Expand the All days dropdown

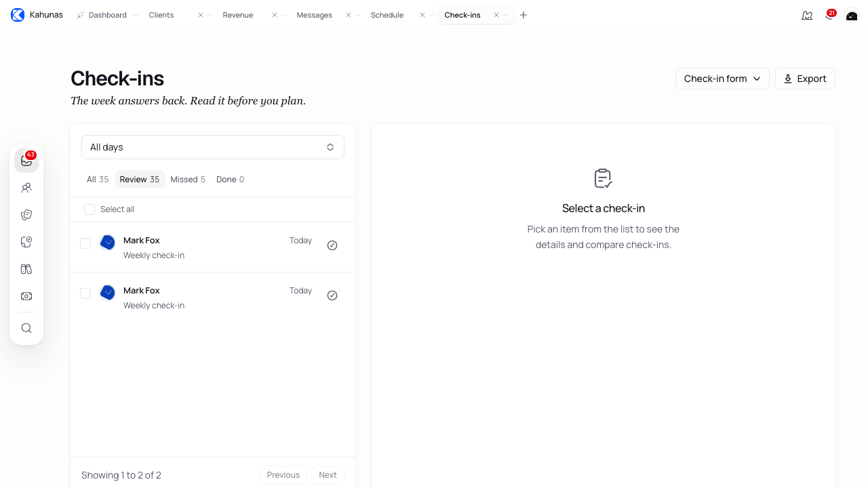pos(213,147)
